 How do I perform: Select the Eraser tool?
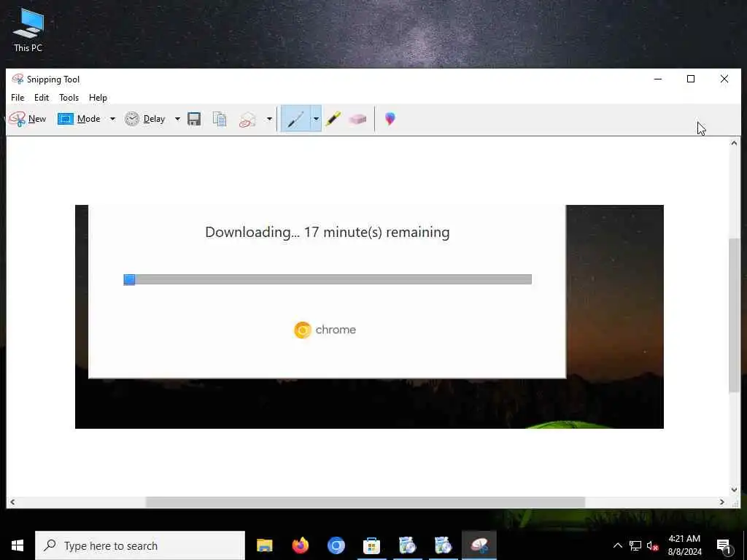tap(357, 119)
